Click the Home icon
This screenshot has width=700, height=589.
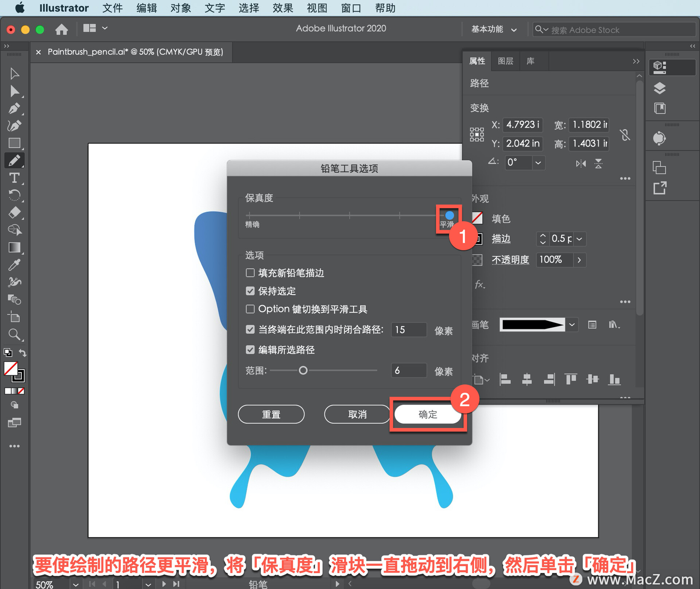[62, 29]
